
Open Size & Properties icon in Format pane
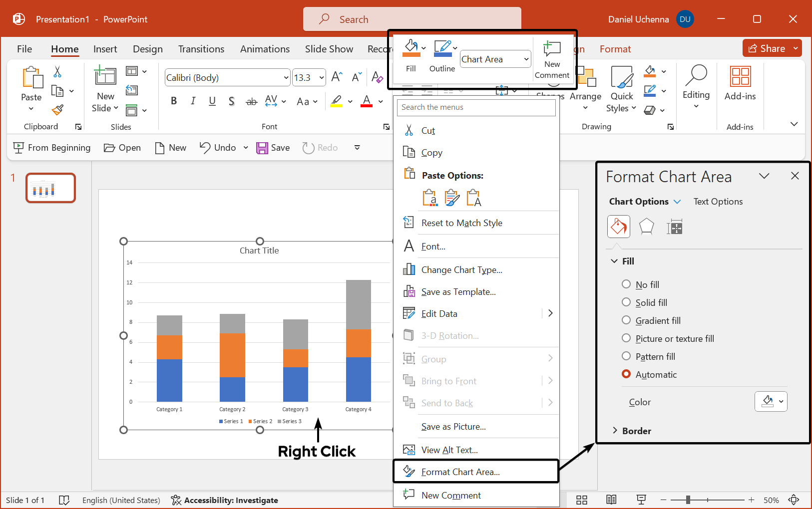[674, 227]
